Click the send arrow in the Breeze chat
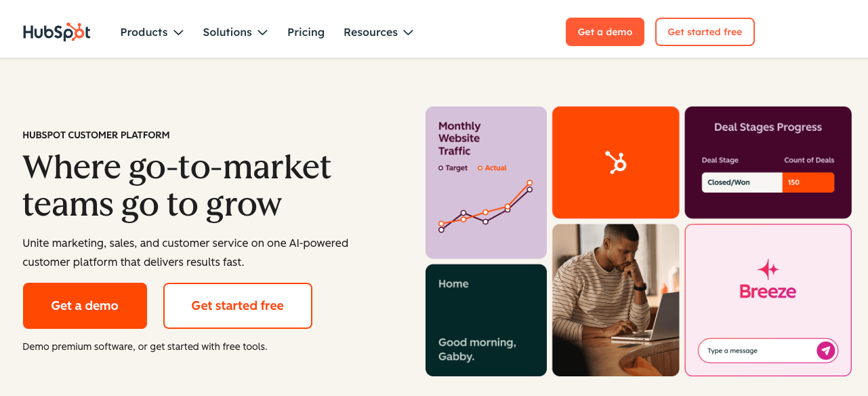This screenshot has height=396, width=868. pyautogui.click(x=825, y=351)
